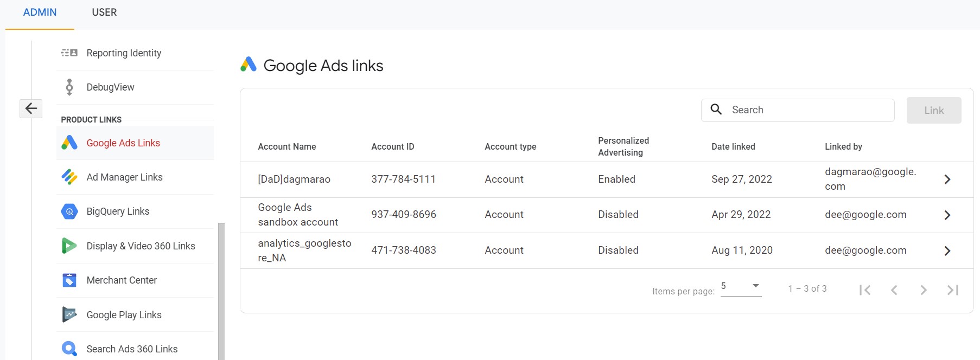Click the DebugView icon
980x360 pixels.
point(69,87)
